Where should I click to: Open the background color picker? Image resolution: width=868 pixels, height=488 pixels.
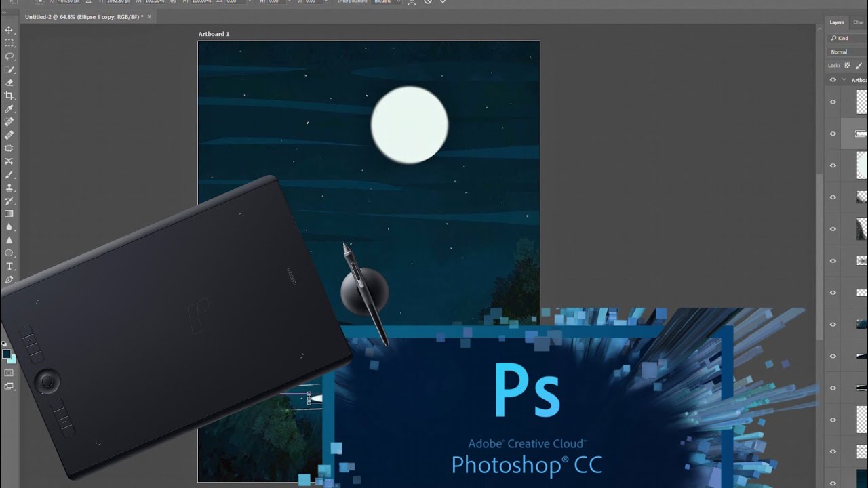(12, 359)
